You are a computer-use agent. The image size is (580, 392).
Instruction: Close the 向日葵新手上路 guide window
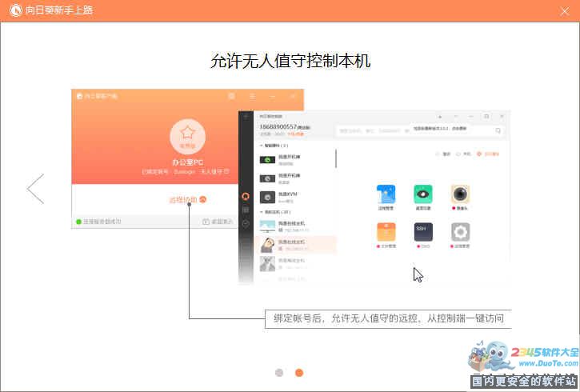(565, 11)
